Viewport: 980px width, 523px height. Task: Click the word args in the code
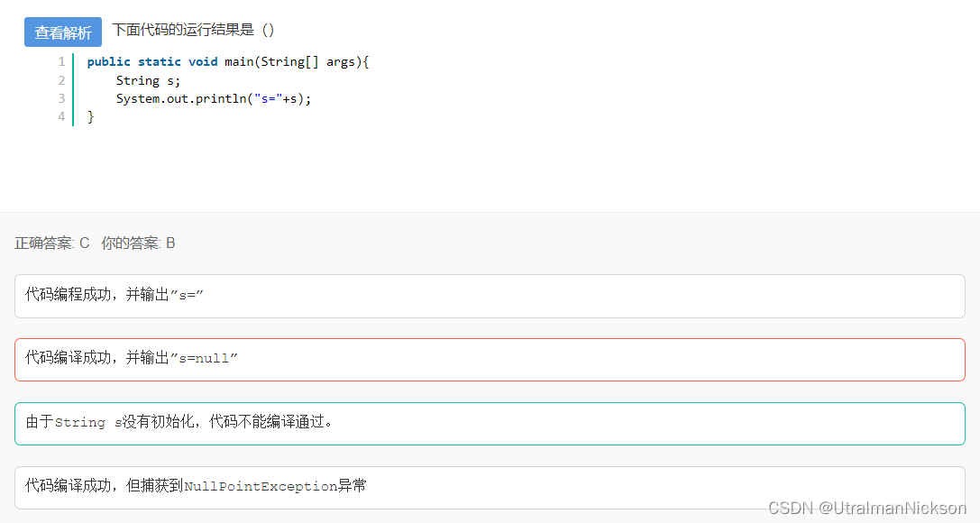click(341, 62)
